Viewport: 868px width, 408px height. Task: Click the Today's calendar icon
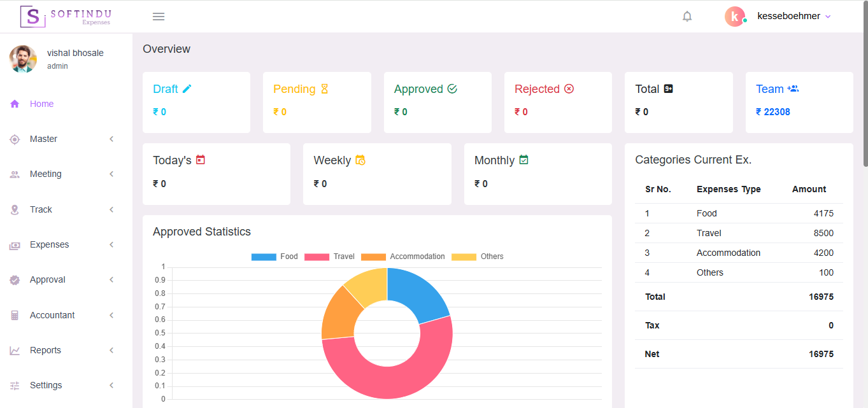(201, 160)
